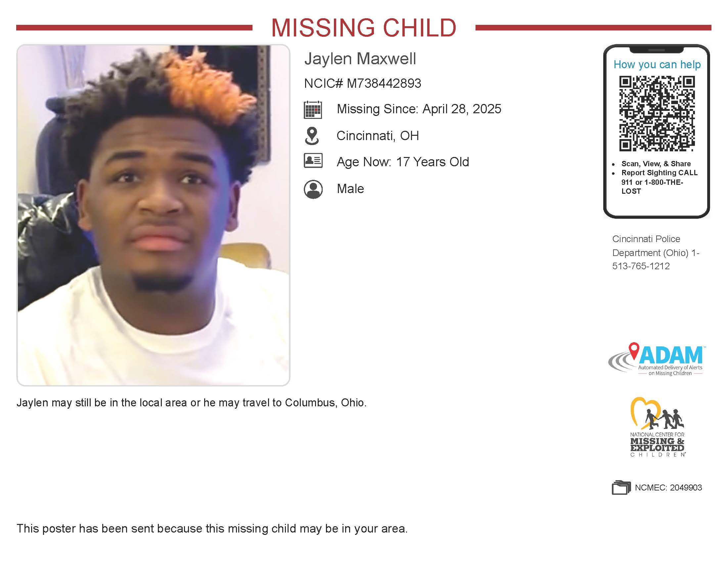Click the location pin icon beside Cincinnati
This screenshot has width=728, height=563.
pos(312,136)
